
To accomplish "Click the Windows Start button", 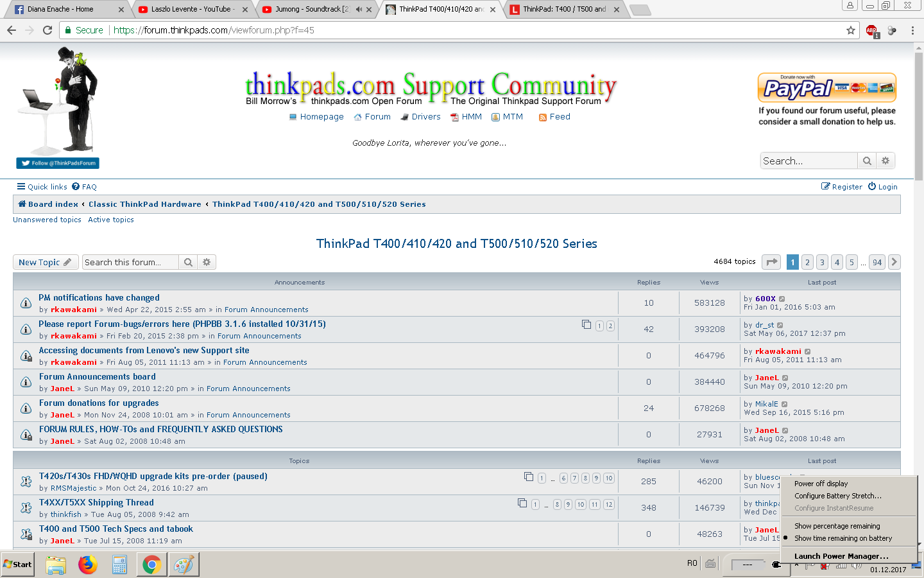I will coord(17,565).
